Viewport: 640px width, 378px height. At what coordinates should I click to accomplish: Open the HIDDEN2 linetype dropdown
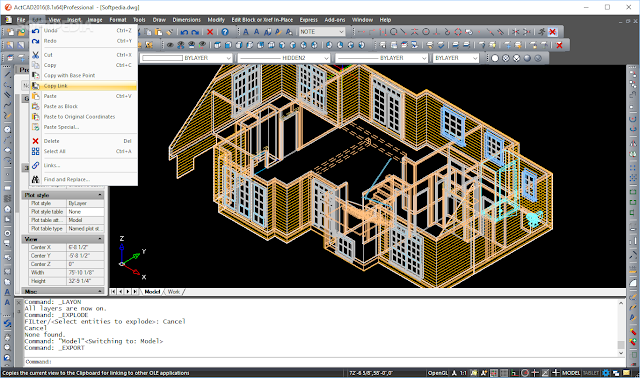284,58
